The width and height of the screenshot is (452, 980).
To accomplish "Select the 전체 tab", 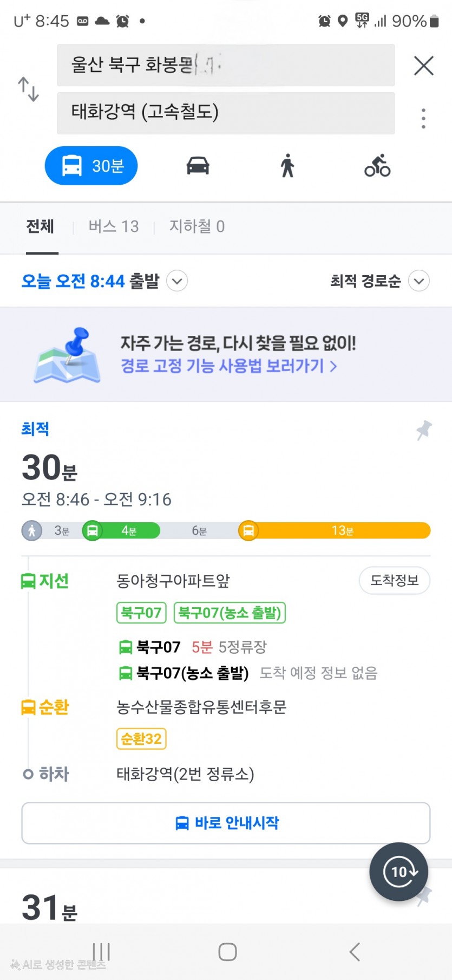I will point(40,226).
